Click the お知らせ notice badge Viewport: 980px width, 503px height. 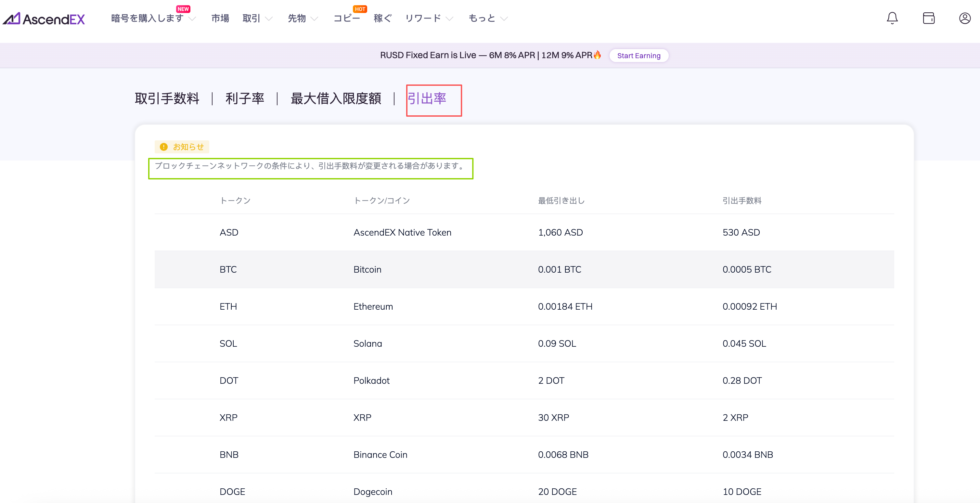pos(182,147)
